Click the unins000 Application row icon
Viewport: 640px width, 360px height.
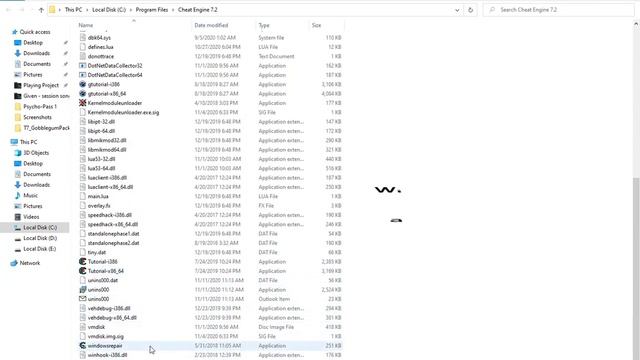pos(82,290)
